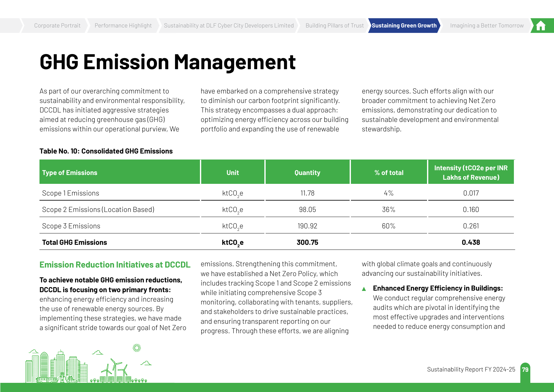
Task: Select the Scope 3 Emissions row label
Action: point(71,226)
